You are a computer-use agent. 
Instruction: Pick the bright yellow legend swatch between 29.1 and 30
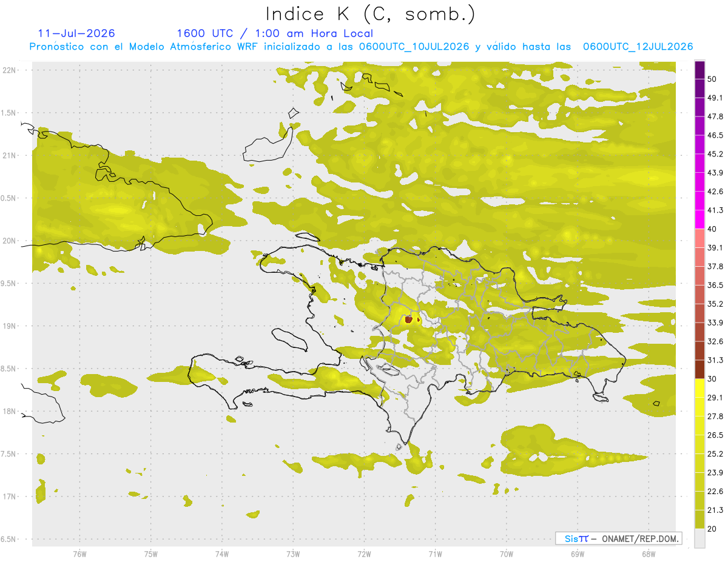pos(699,388)
